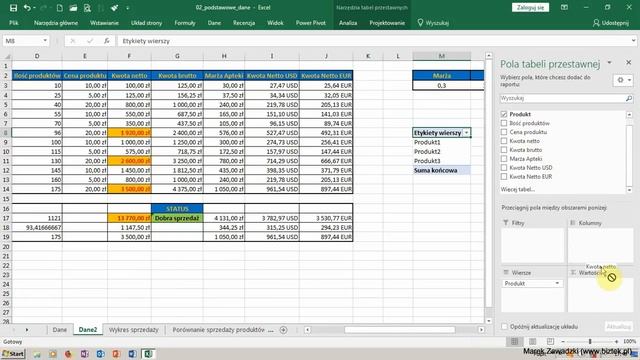Click the magnifier icon in field search
This screenshot has height=360, width=640.
[x=629, y=98]
